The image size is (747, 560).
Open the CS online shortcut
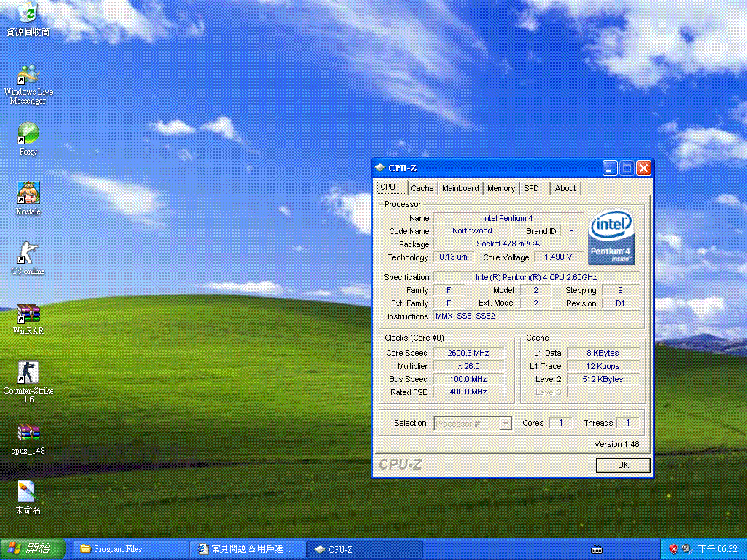tap(28, 254)
